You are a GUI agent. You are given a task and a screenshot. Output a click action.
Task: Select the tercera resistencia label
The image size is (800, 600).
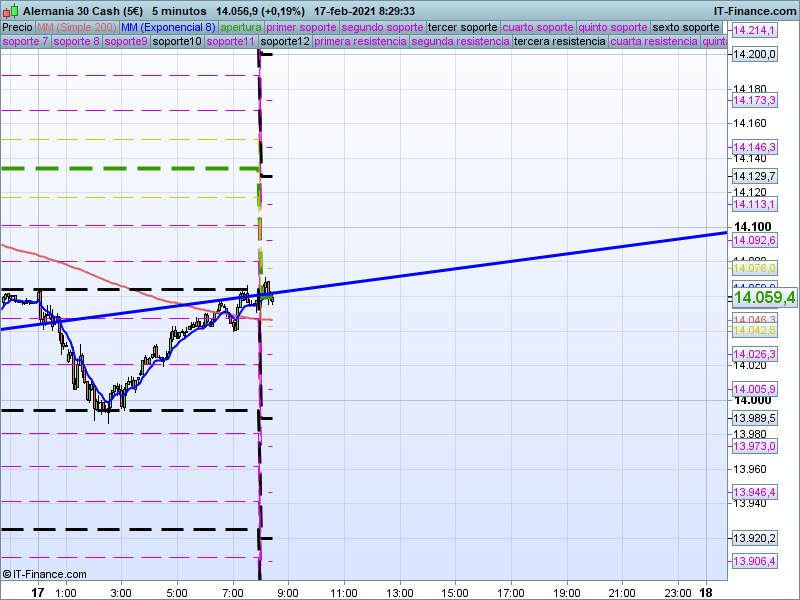pos(558,42)
